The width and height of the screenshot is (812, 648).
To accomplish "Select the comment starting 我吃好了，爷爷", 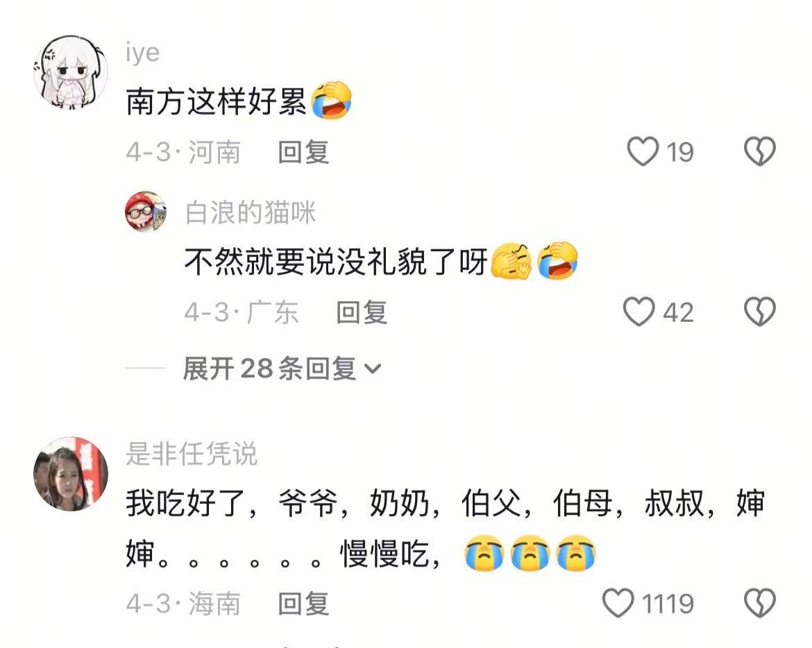I will pos(446,528).
